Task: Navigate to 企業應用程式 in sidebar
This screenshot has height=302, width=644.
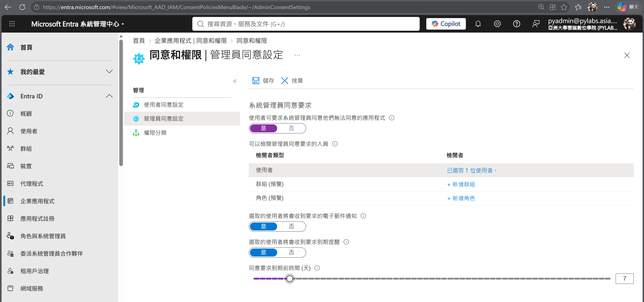Action: [x=37, y=201]
